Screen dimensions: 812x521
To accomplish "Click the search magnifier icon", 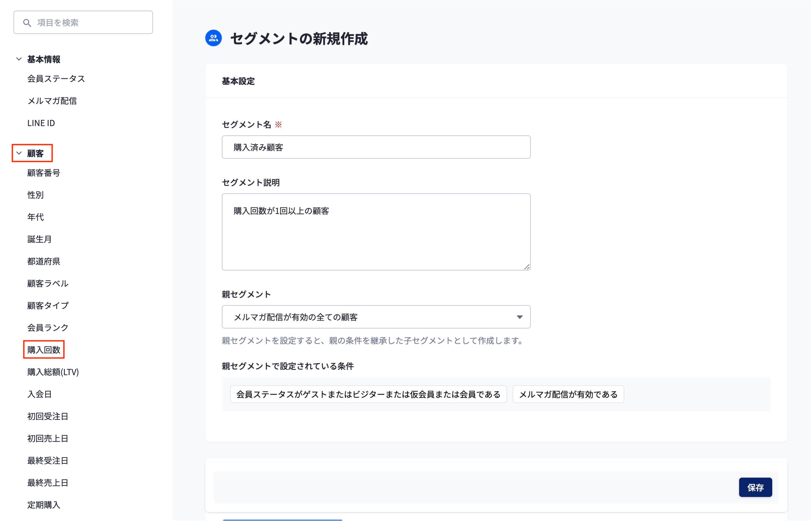I will pyautogui.click(x=27, y=23).
